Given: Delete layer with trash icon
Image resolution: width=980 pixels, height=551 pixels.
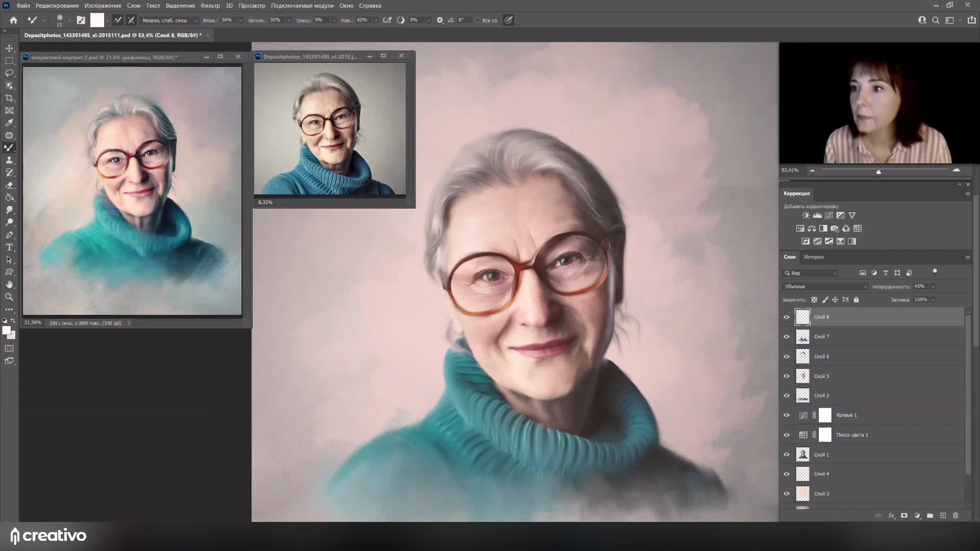Looking at the screenshot, I should click(955, 516).
